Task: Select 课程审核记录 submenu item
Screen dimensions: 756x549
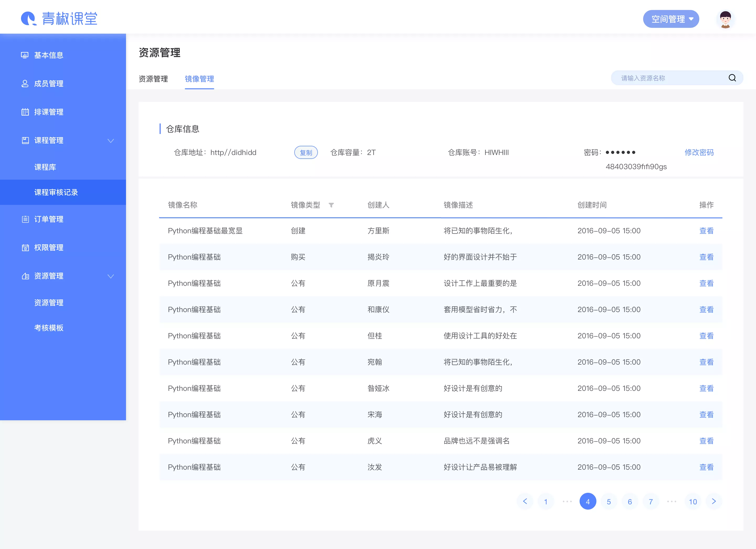Action: [63, 193]
